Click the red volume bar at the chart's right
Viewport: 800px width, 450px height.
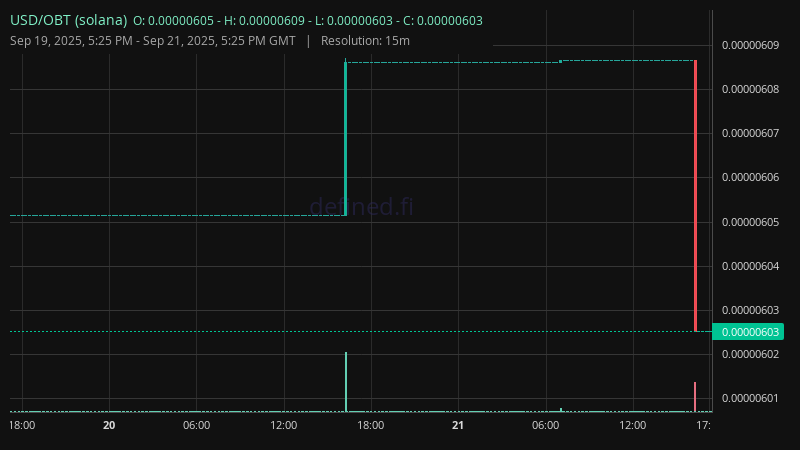pyautogui.click(x=695, y=396)
